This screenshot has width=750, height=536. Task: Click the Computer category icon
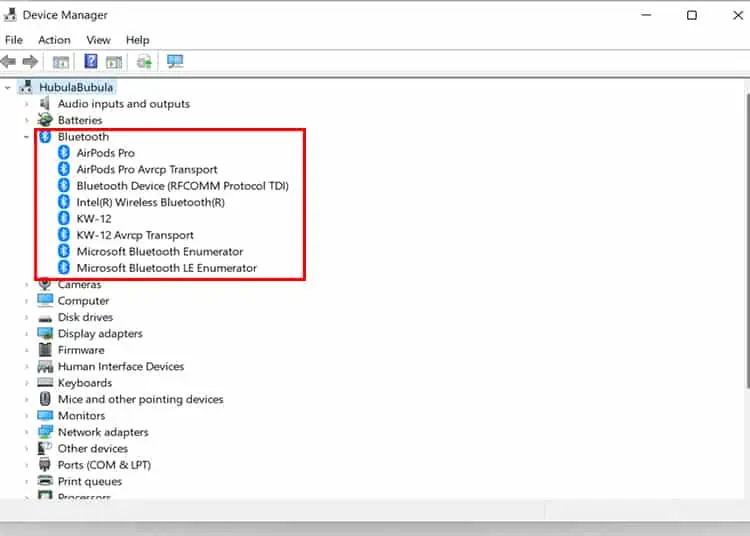(45, 300)
